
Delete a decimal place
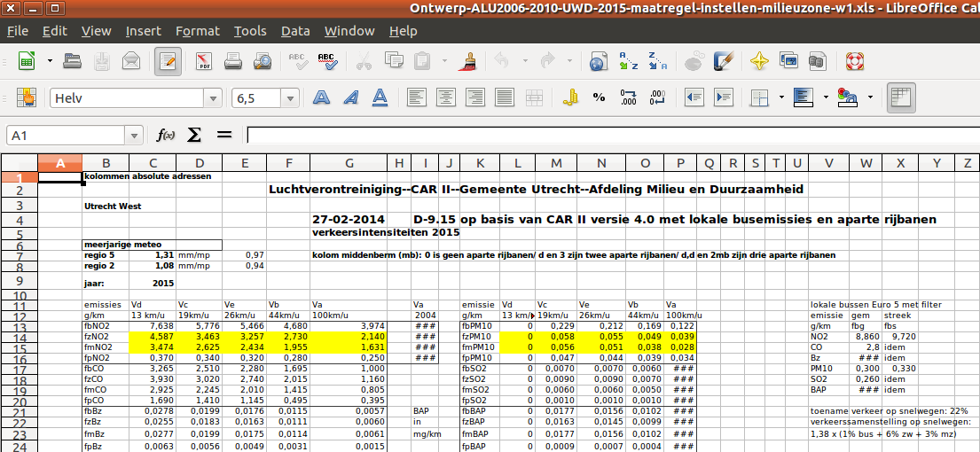tap(657, 97)
